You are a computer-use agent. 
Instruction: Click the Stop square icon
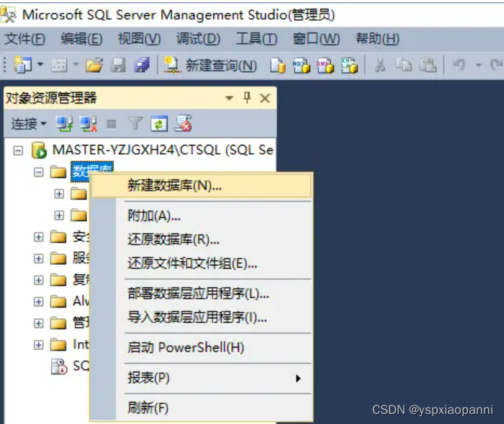tap(112, 124)
